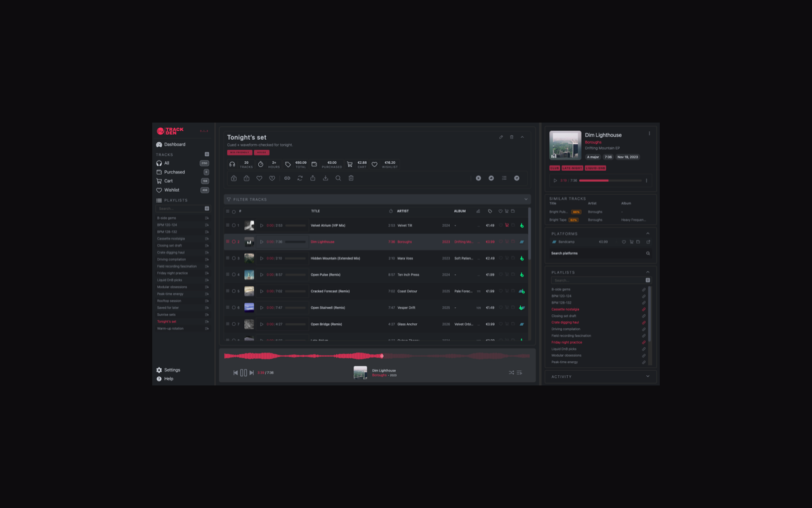
Task: Skip to previous track in bottom player
Action: point(235,373)
